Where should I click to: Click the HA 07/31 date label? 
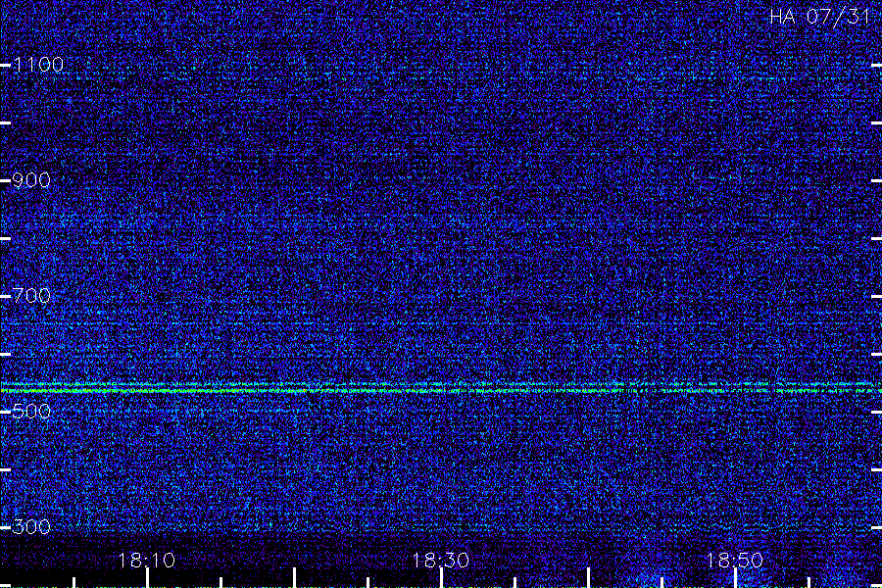820,17
